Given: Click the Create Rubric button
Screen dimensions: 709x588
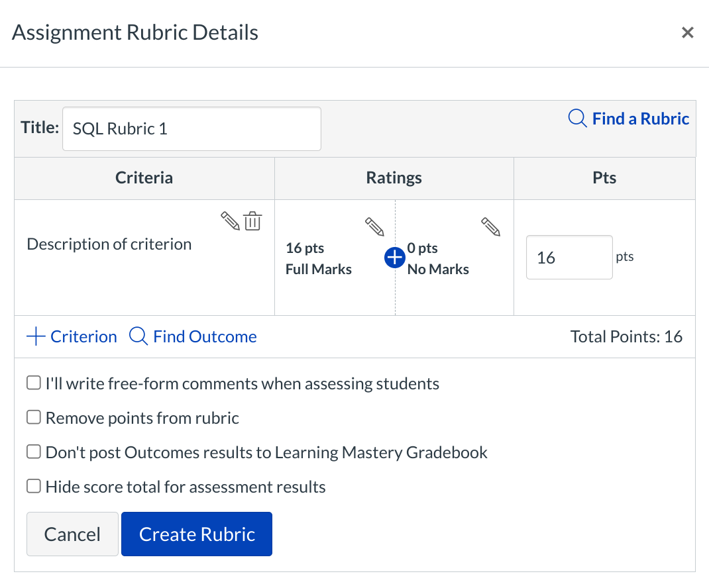Looking at the screenshot, I should coord(197,534).
